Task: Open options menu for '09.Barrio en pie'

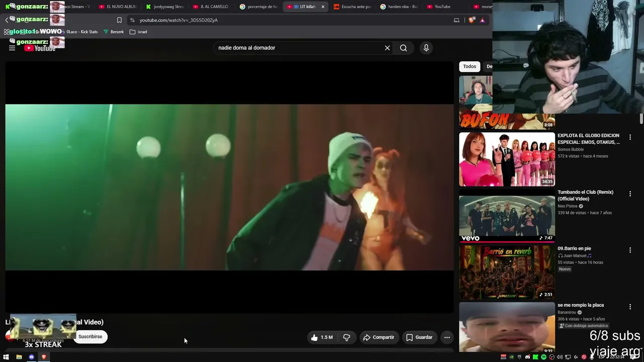Action: 630,250
